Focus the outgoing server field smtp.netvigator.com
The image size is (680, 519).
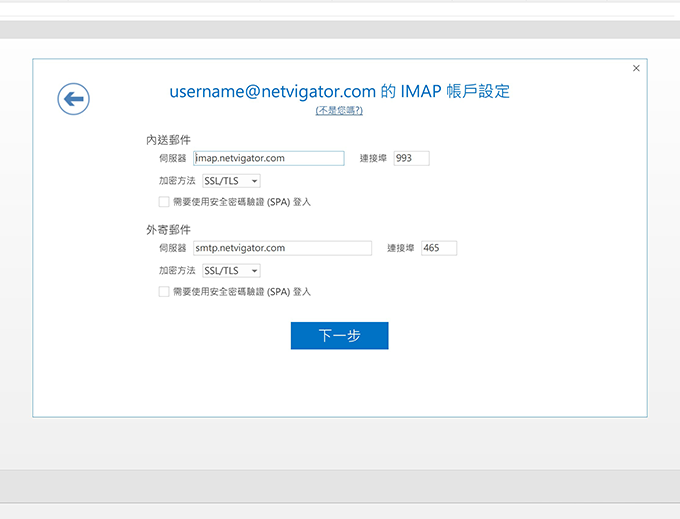(x=282, y=248)
